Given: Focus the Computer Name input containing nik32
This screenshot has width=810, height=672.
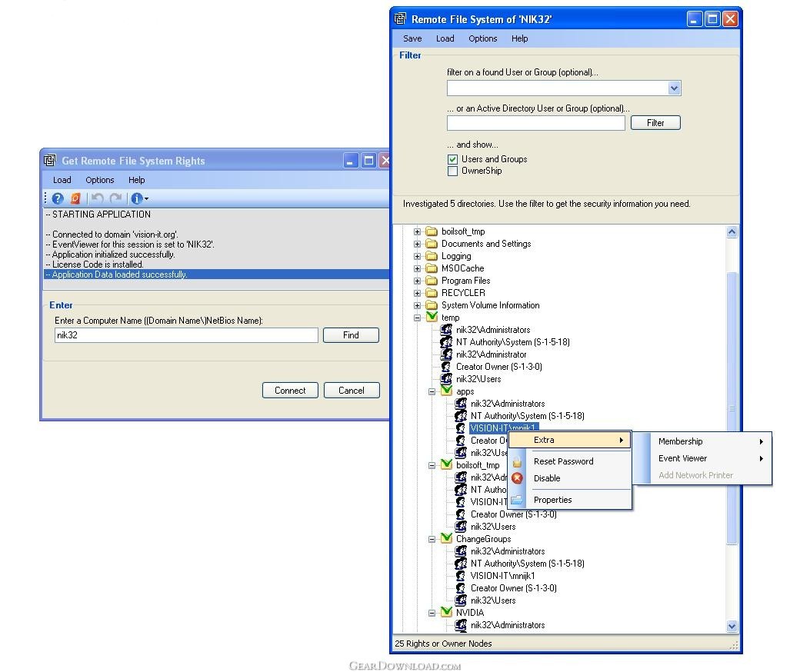Looking at the screenshot, I should point(186,335).
